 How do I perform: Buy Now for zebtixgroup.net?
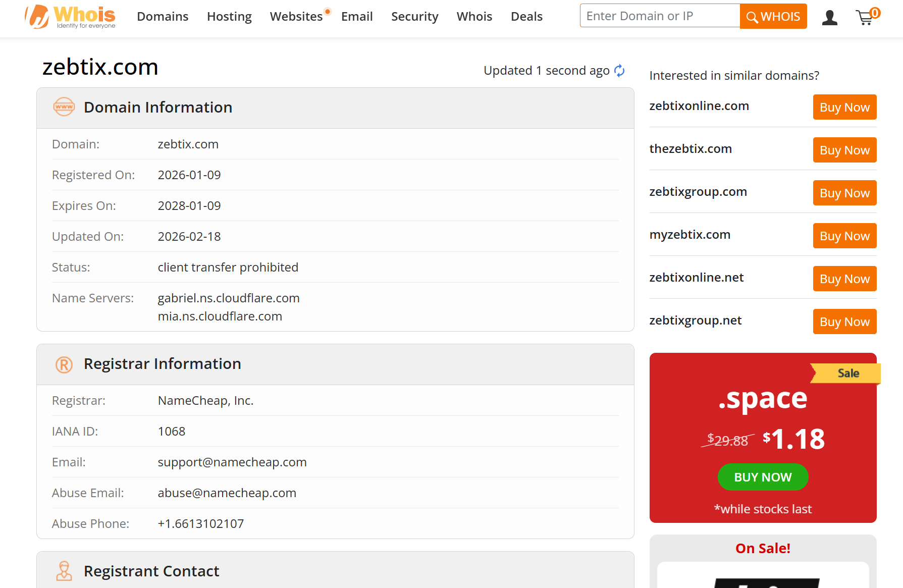[x=844, y=322]
